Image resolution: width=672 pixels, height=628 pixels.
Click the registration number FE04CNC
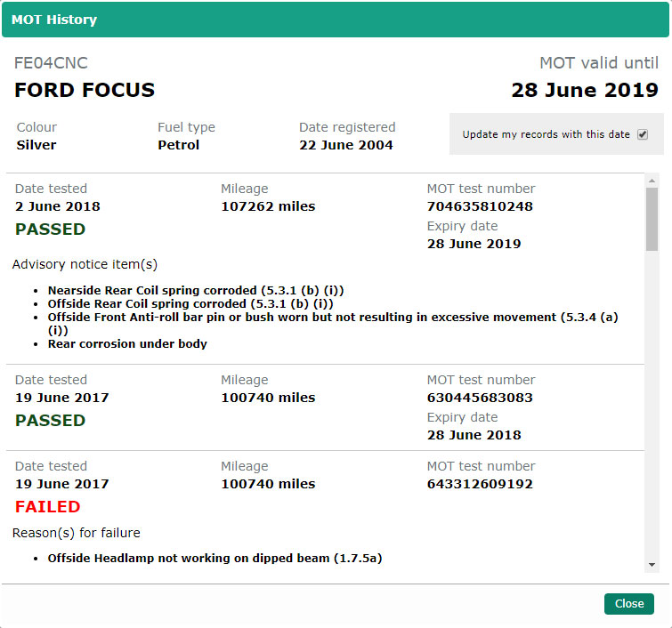pos(51,63)
